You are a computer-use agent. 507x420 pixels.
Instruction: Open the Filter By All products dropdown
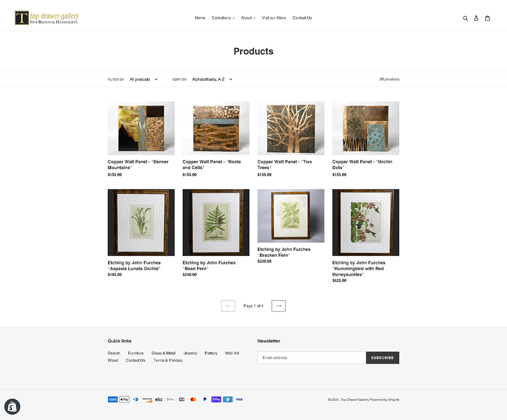point(143,79)
